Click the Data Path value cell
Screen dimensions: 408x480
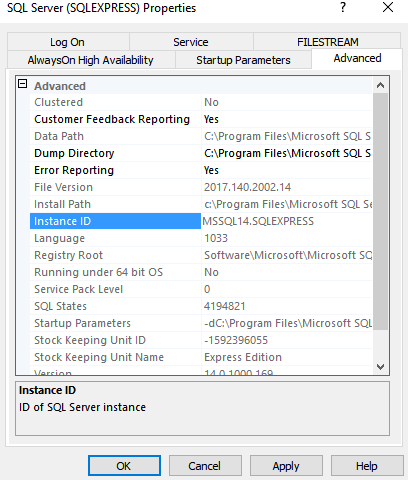(287, 136)
